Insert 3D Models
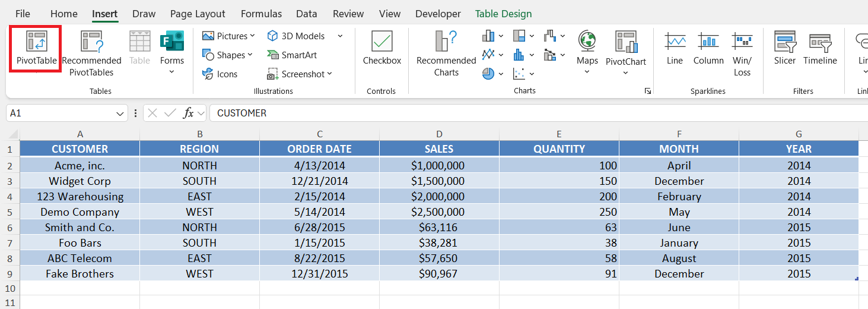 [x=296, y=36]
